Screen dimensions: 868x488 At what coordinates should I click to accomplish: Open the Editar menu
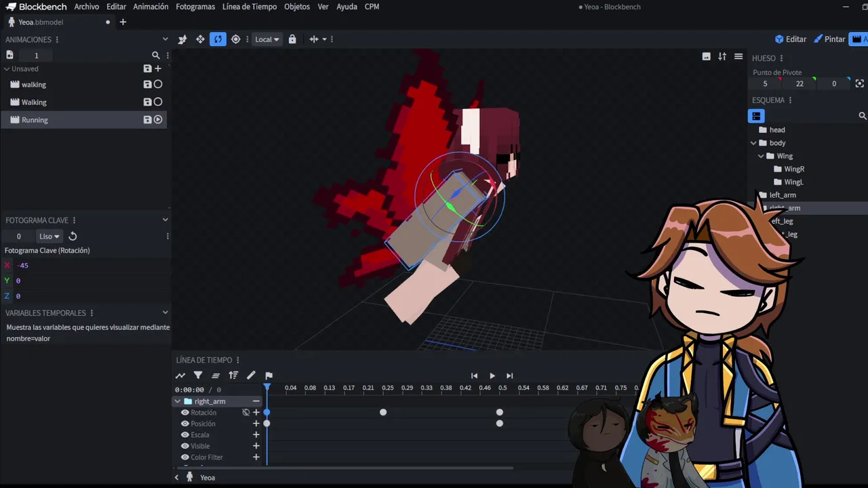coord(116,7)
